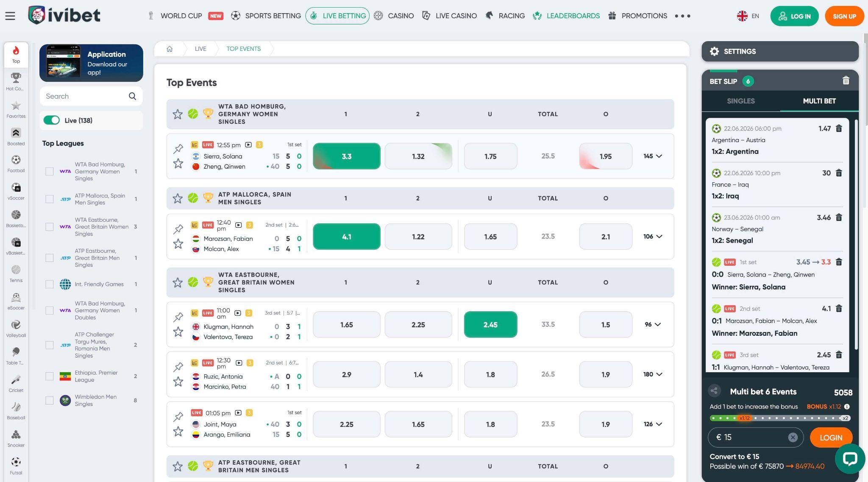Check WTA Eastbourne Women Singles league
The height and width of the screenshot is (482, 868).
tap(50, 227)
